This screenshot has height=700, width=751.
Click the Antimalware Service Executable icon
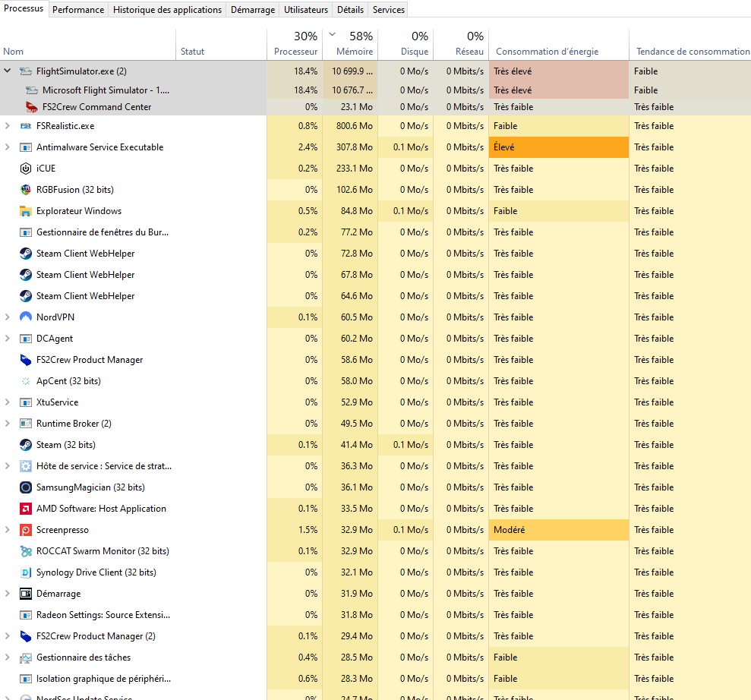tap(25, 147)
